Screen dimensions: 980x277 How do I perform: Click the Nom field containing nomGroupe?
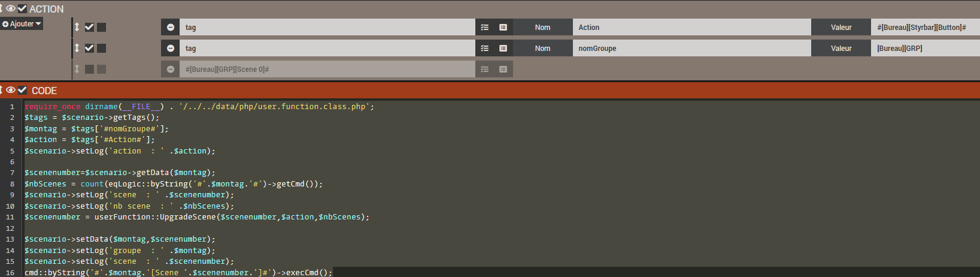tap(691, 49)
